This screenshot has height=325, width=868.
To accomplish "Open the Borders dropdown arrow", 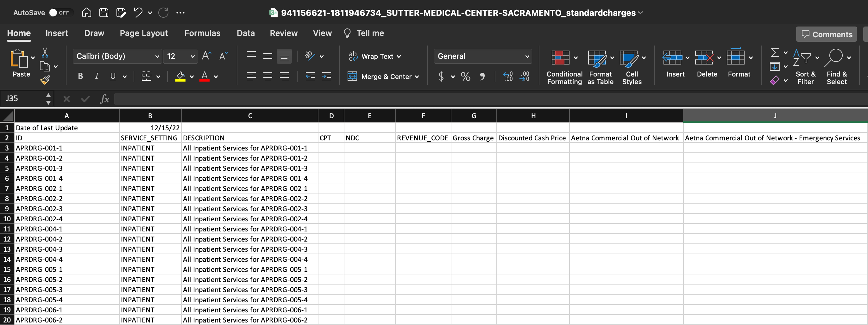I will click(x=158, y=77).
